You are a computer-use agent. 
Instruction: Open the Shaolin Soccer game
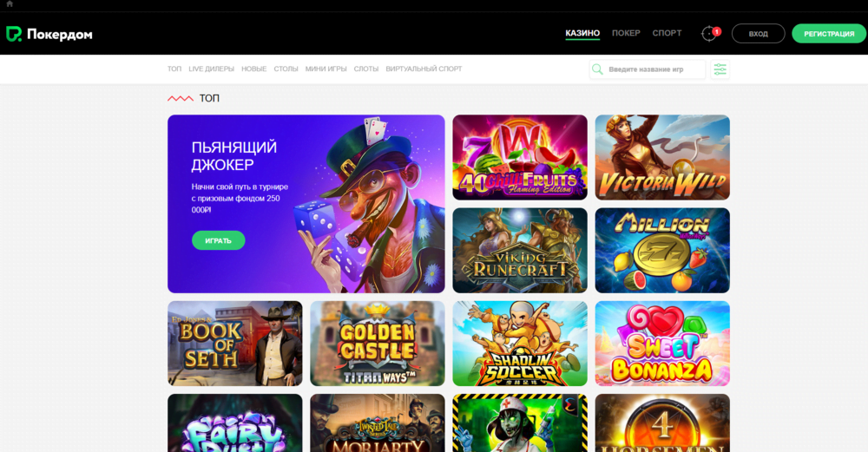[x=520, y=344]
